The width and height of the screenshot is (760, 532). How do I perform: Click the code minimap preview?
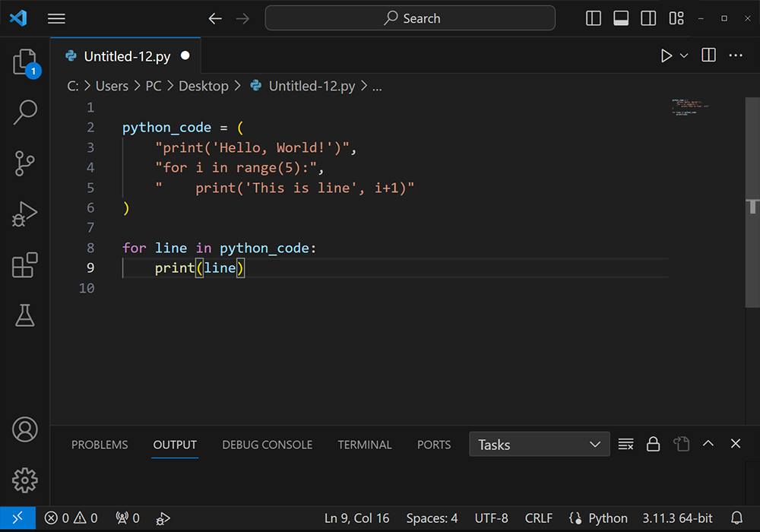pyautogui.click(x=690, y=107)
